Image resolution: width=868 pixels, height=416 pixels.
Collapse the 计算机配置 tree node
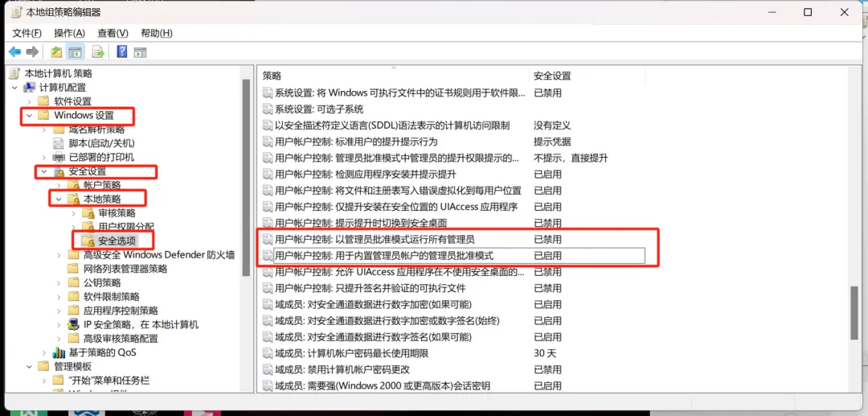click(x=14, y=88)
